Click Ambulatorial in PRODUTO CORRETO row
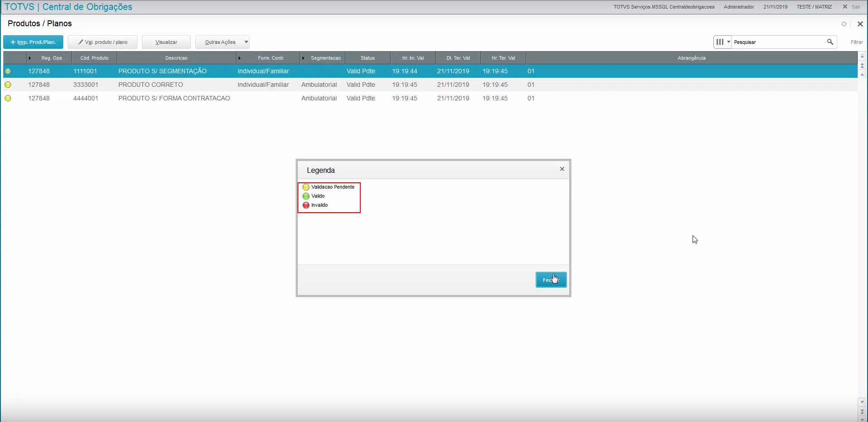868x422 pixels. 319,85
